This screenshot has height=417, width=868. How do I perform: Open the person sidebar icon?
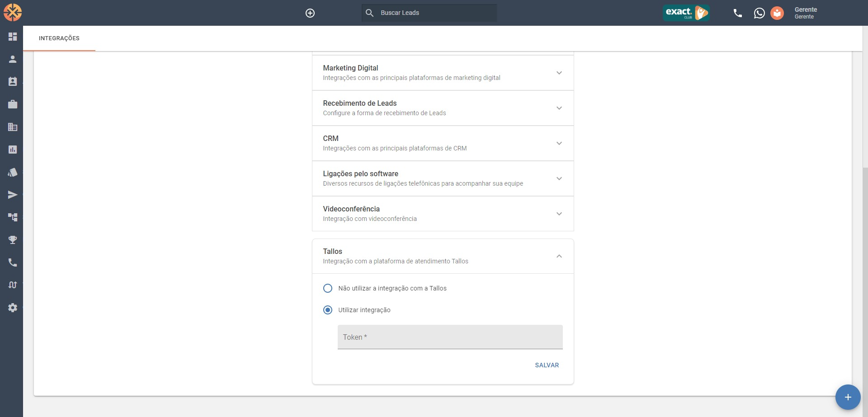pos(13,59)
